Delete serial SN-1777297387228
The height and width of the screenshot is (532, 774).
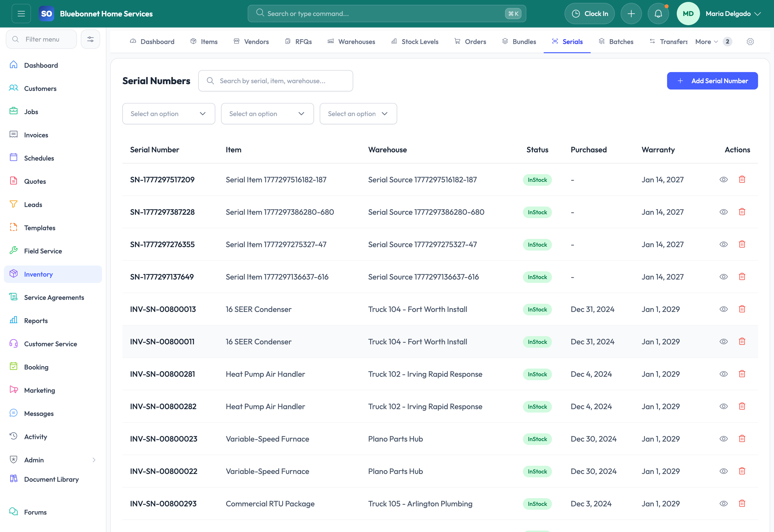[742, 212]
